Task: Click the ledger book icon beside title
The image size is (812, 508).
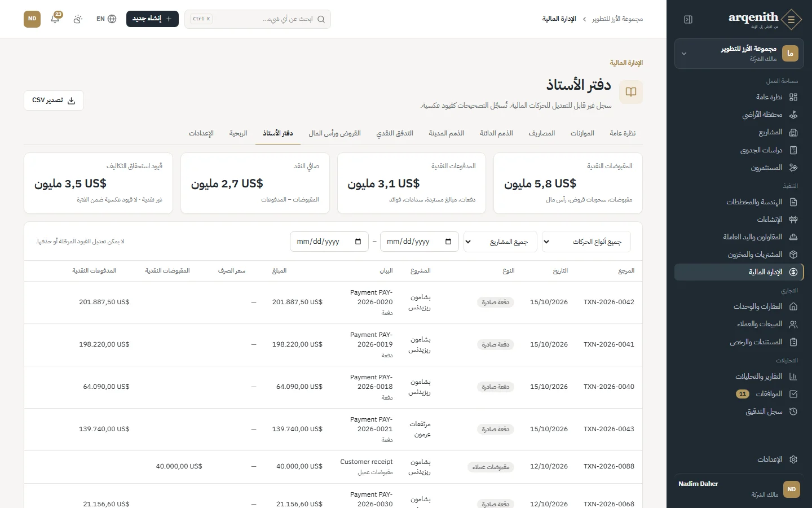Action: coord(631,92)
